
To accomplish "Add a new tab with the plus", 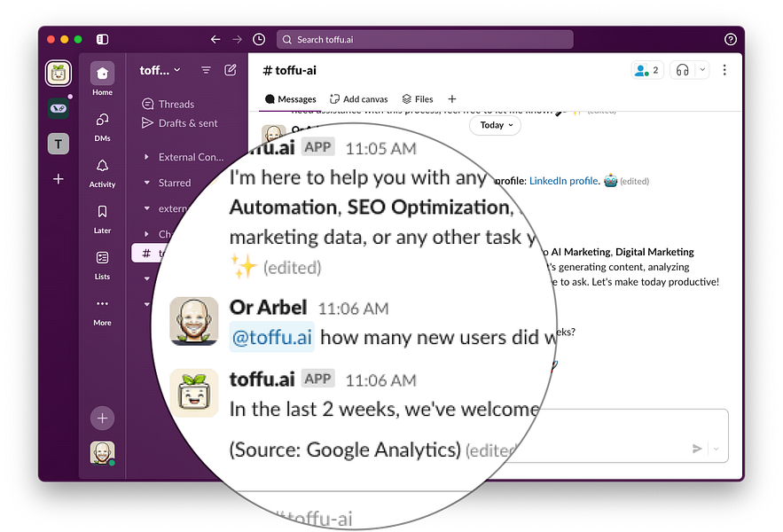I will (x=452, y=99).
